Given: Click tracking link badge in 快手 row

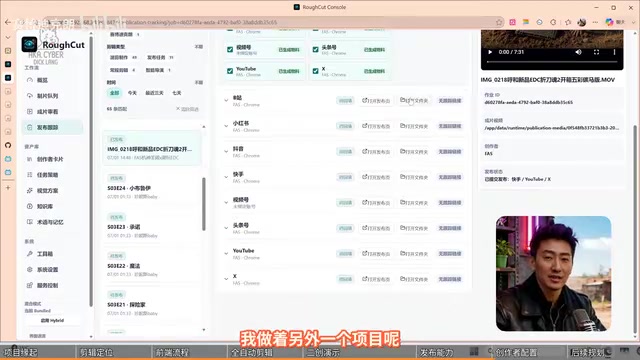Looking at the screenshot, I should 449,177.
